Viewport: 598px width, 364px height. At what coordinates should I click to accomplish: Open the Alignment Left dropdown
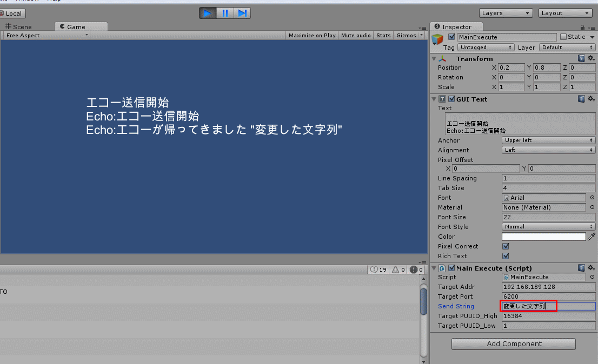548,150
